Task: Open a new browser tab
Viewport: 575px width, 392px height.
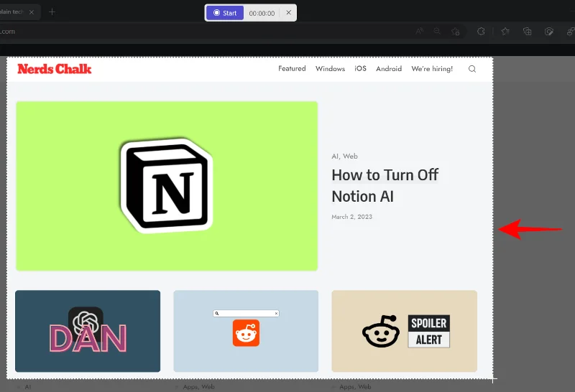Action: (x=52, y=12)
